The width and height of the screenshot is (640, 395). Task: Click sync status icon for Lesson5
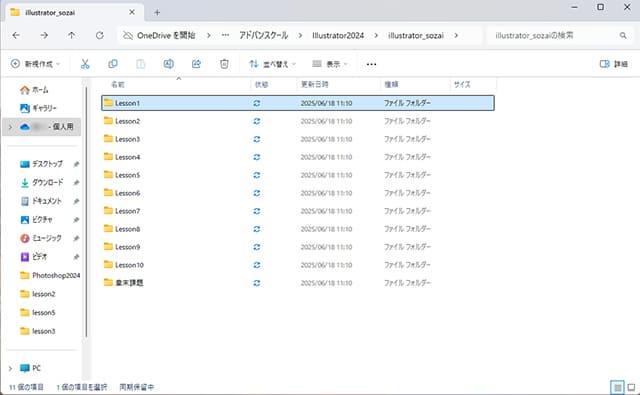pos(257,175)
